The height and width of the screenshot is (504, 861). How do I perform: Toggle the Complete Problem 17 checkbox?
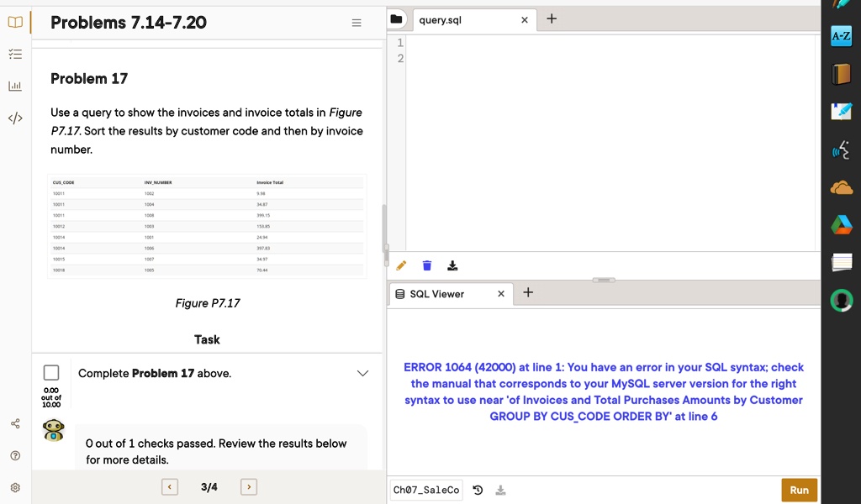[51, 372]
